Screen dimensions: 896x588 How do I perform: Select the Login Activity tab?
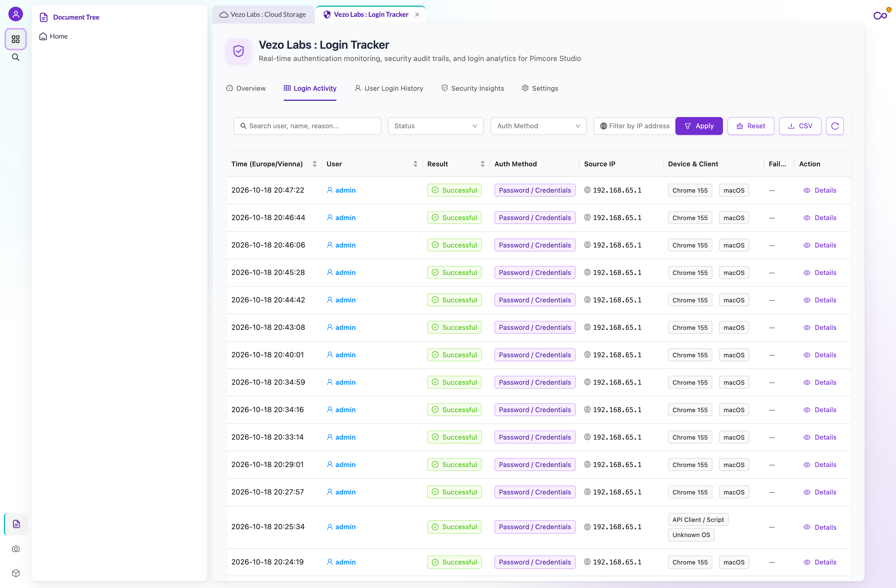(x=310, y=88)
